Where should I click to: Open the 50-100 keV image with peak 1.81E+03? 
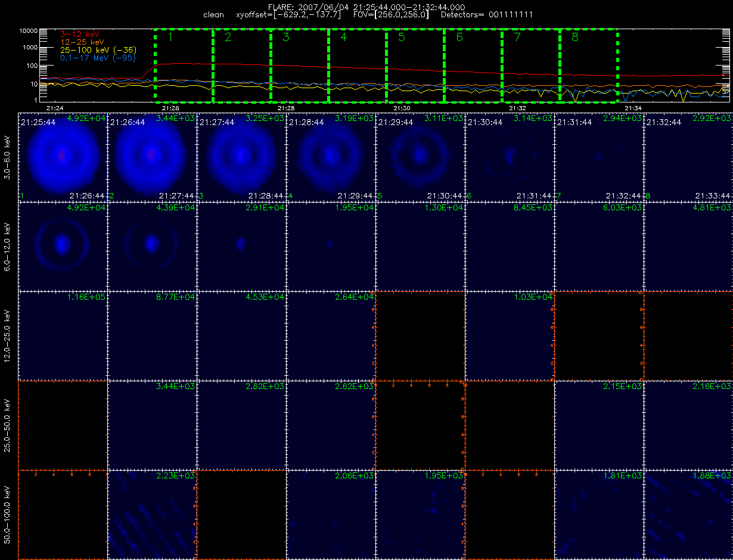coord(599,514)
